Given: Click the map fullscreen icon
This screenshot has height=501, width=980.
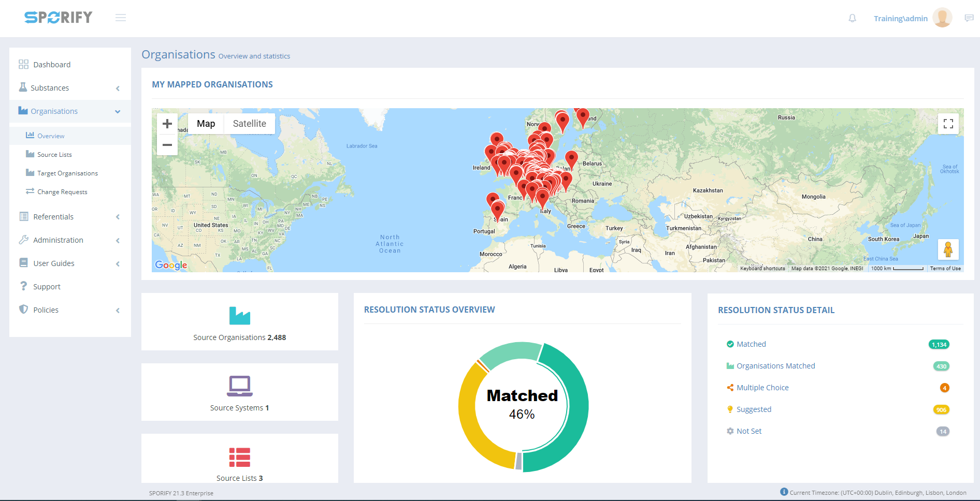Looking at the screenshot, I should click(948, 124).
